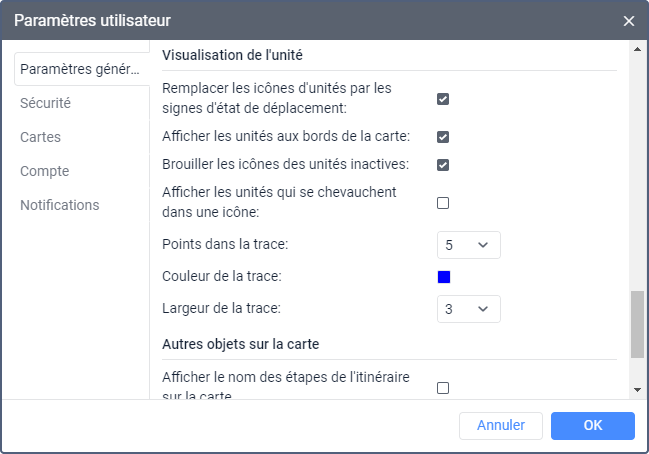649x454 pixels.
Task: Click the vertical scrollbar thumb
Action: [637, 324]
